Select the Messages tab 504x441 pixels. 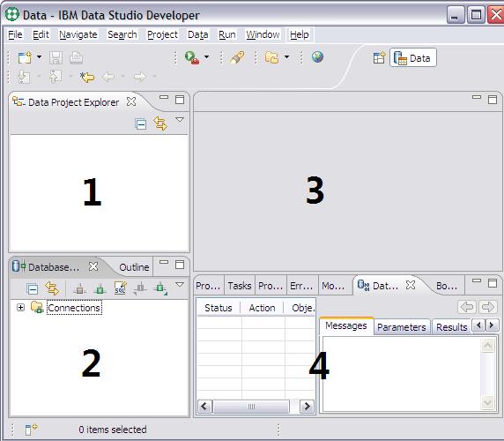click(346, 325)
